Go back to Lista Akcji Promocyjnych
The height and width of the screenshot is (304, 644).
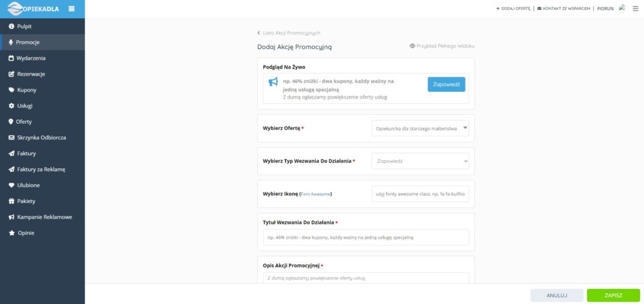coord(291,33)
